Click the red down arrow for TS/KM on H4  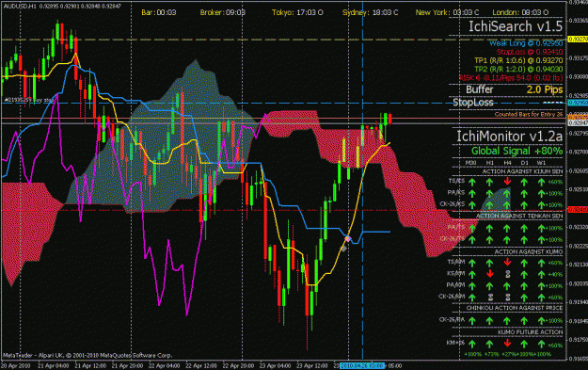coord(507,262)
